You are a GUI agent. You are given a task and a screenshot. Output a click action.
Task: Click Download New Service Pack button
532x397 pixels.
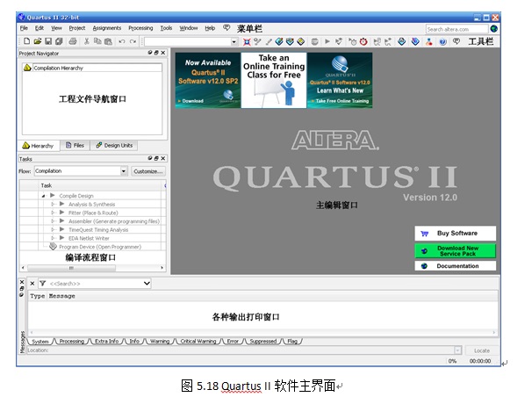coord(455,251)
